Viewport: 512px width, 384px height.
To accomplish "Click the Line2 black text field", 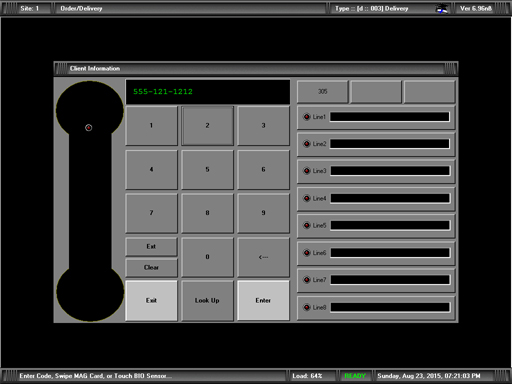I will pyautogui.click(x=390, y=144).
